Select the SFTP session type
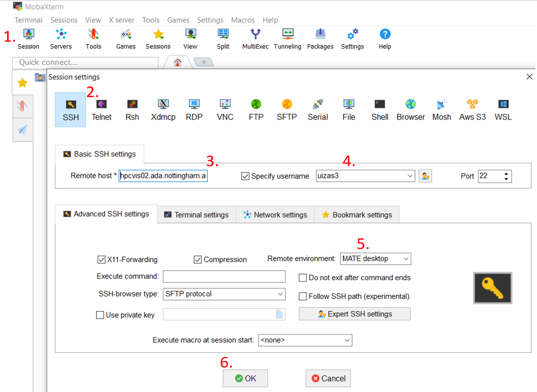The width and height of the screenshot is (537, 392). (x=287, y=110)
